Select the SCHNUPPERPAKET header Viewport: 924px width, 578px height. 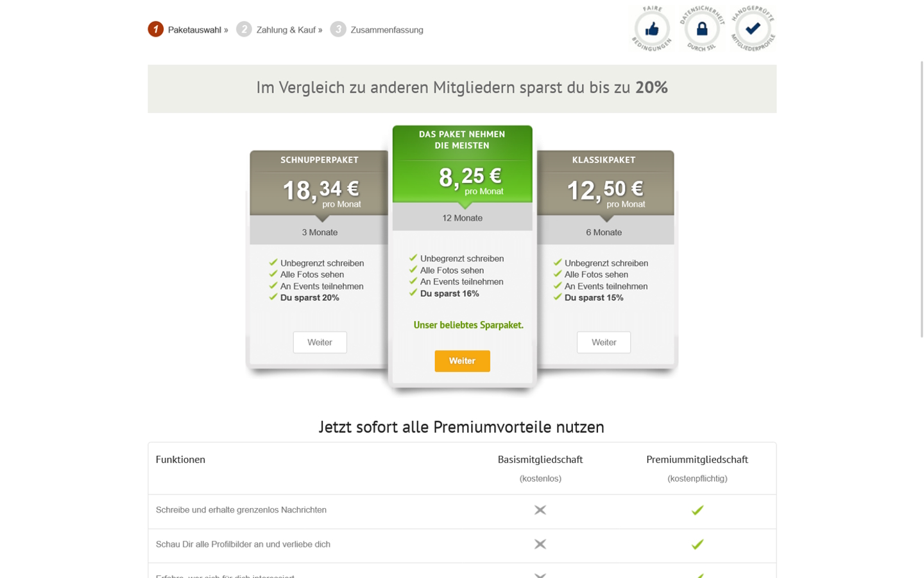click(319, 159)
